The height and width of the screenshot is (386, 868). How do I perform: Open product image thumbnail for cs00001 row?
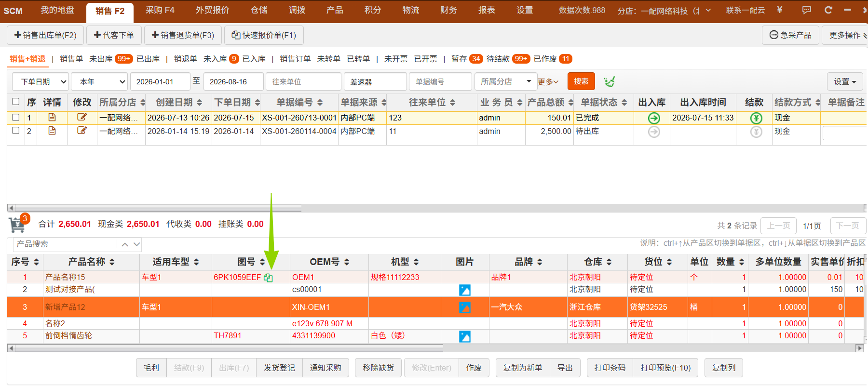[465, 290]
